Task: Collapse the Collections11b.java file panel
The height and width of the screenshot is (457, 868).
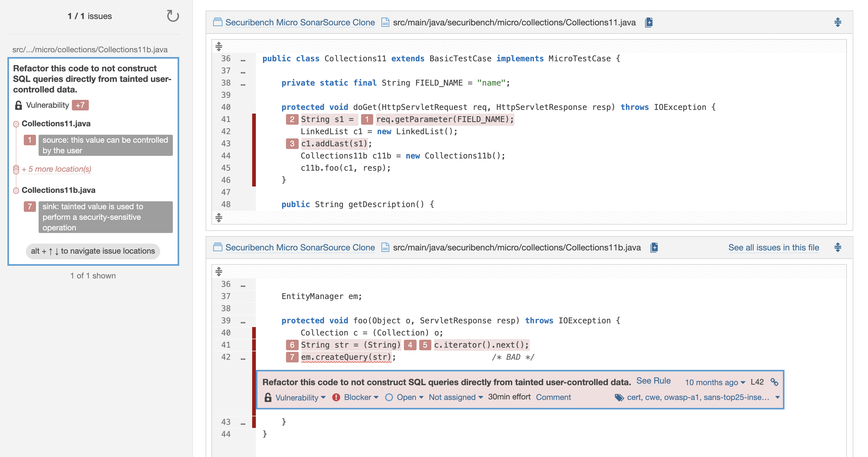Action: point(838,248)
